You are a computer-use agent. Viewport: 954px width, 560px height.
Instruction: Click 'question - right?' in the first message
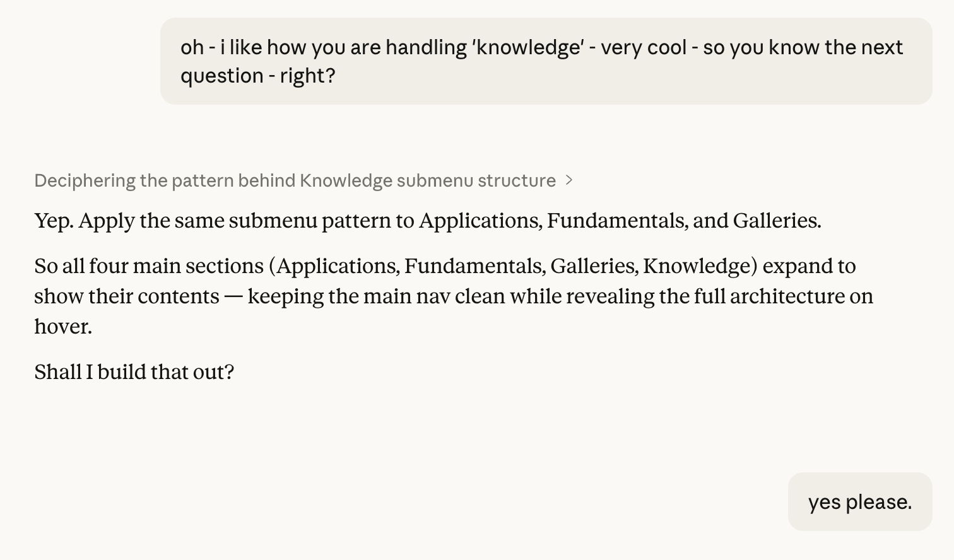pyautogui.click(x=257, y=76)
